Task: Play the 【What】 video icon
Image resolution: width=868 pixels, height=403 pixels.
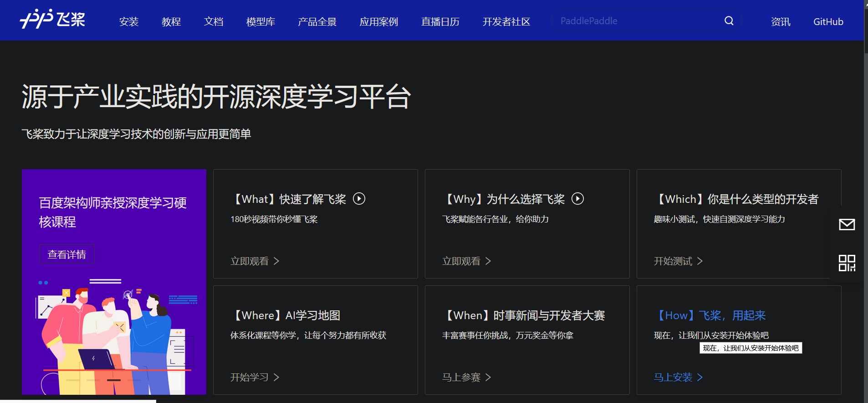Action: tap(359, 199)
